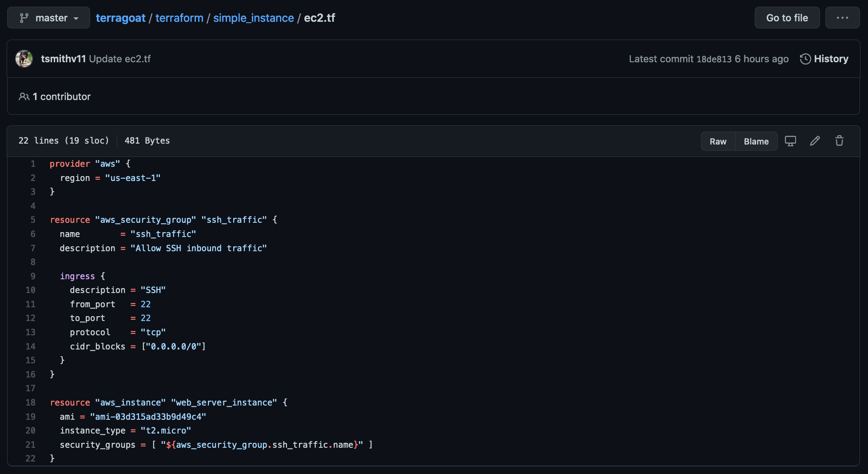The height and width of the screenshot is (474, 868).
Task: Open the master branch selector dropdown
Action: [x=48, y=18]
